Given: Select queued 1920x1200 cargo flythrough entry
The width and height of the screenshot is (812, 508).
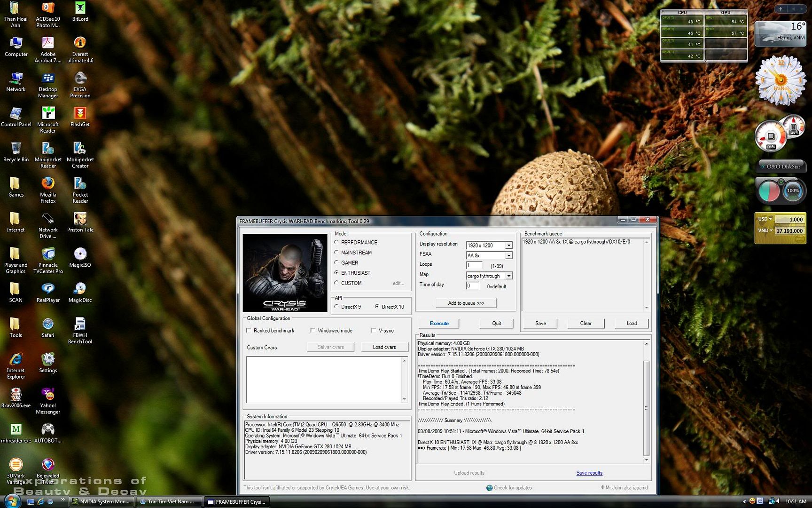Looking at the screenshot, I should coord(576,242).
